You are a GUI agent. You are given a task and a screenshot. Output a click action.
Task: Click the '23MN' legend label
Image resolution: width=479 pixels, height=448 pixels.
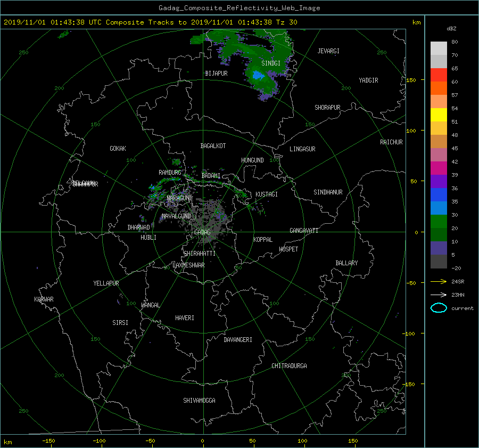tap(458, 295)
